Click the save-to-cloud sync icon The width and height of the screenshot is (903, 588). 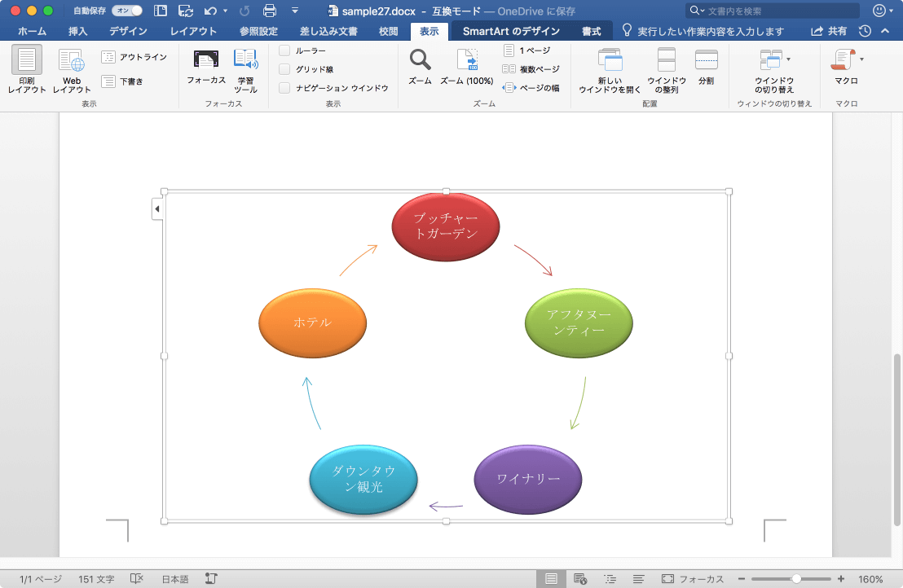click(186, 11)
